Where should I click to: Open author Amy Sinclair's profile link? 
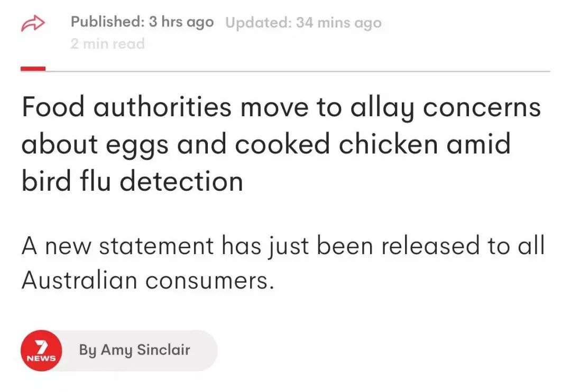(134, 350)
